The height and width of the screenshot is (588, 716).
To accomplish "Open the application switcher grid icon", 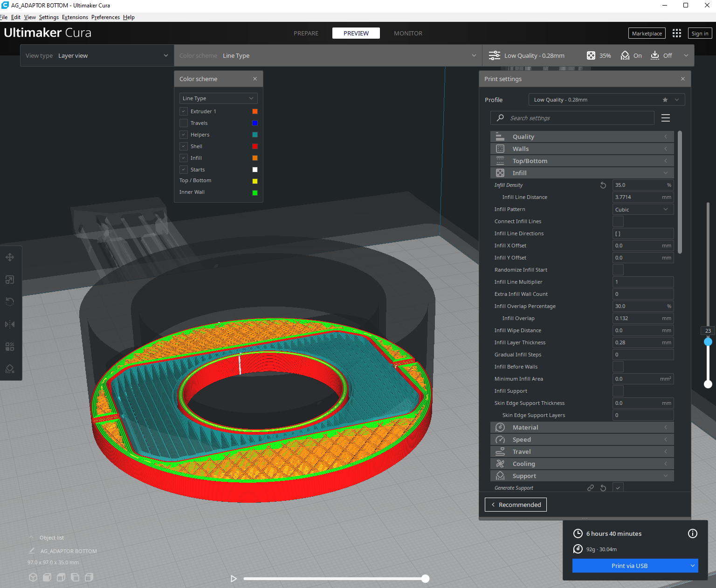I will point(677,33).
